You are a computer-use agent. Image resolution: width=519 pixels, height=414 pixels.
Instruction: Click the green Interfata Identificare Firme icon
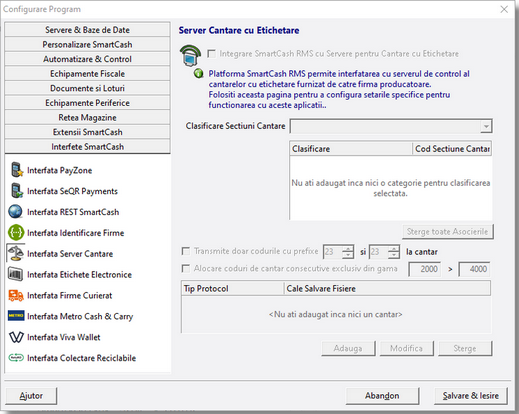coord(16,232)
